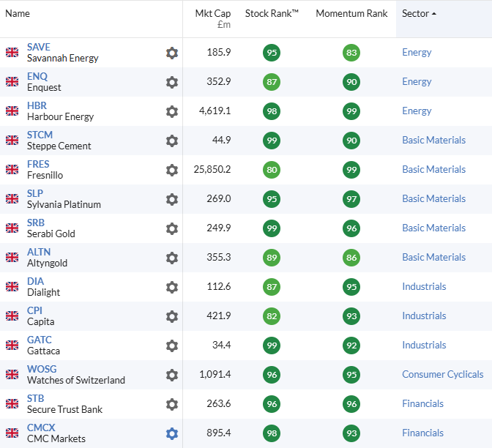The height and width of the screenshot is (448, 492).
Task: Open the gear menu for Fresnillo
Action: pos(172,170)
